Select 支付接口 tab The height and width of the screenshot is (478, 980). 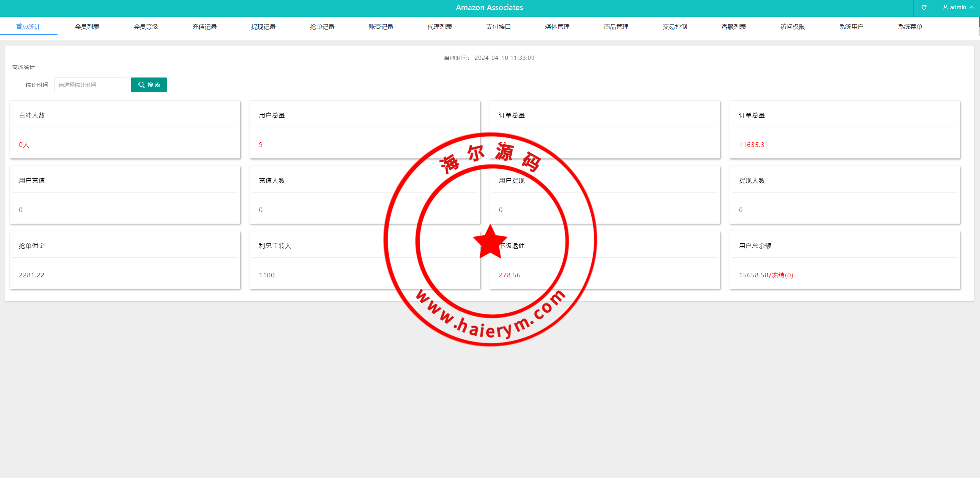(498, 26)
